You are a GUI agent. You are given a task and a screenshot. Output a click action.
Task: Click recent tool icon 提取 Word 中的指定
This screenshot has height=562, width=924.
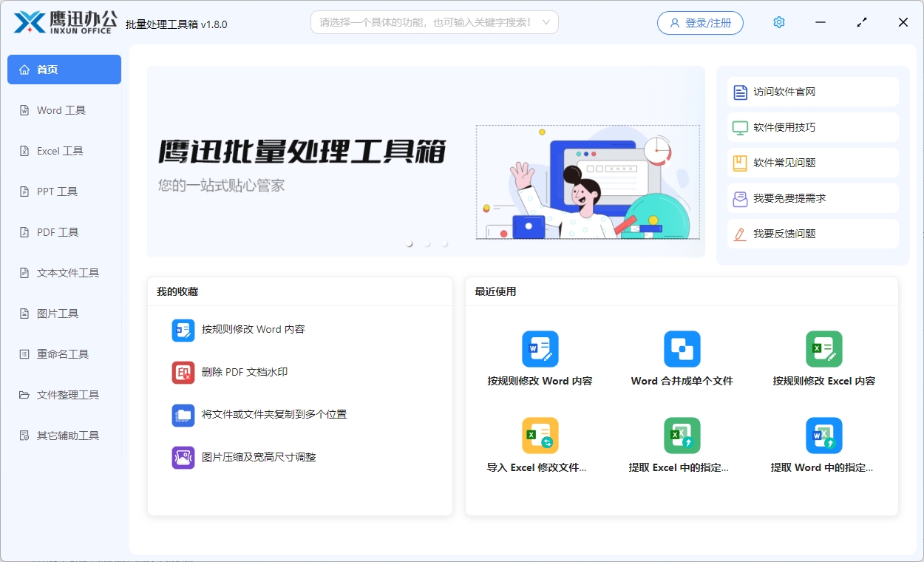(824, 436)
